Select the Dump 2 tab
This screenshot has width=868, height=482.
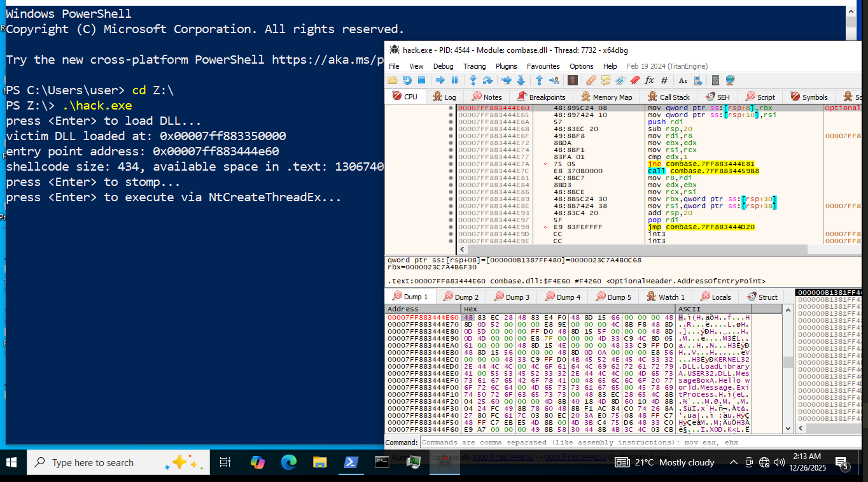[461, 297]
